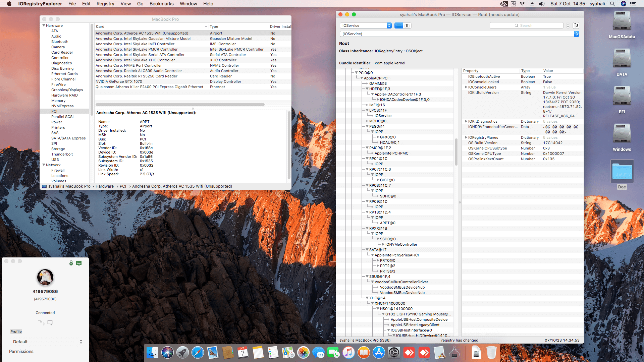Click the green remote screen icon
644x362 pixels.
tap(79, 263)
